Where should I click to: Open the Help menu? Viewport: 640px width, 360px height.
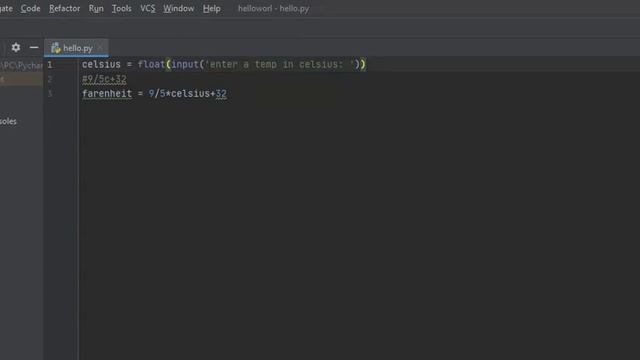point(211,8)
